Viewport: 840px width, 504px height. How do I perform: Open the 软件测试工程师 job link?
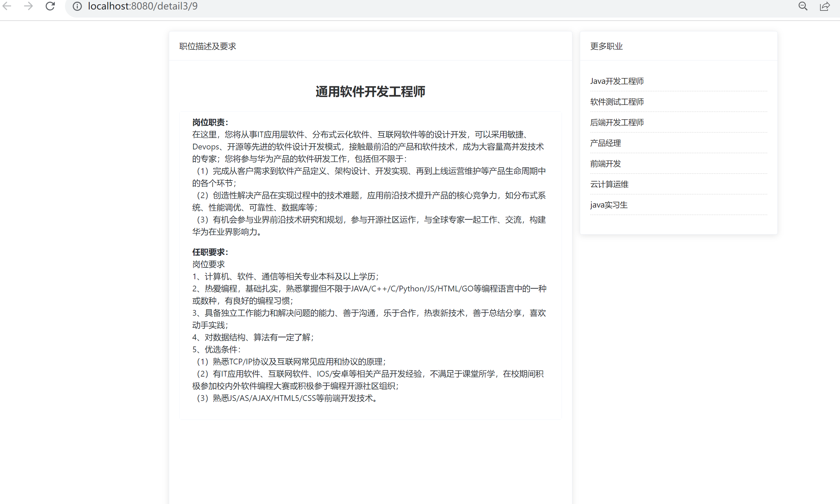(x=617, y=101)
